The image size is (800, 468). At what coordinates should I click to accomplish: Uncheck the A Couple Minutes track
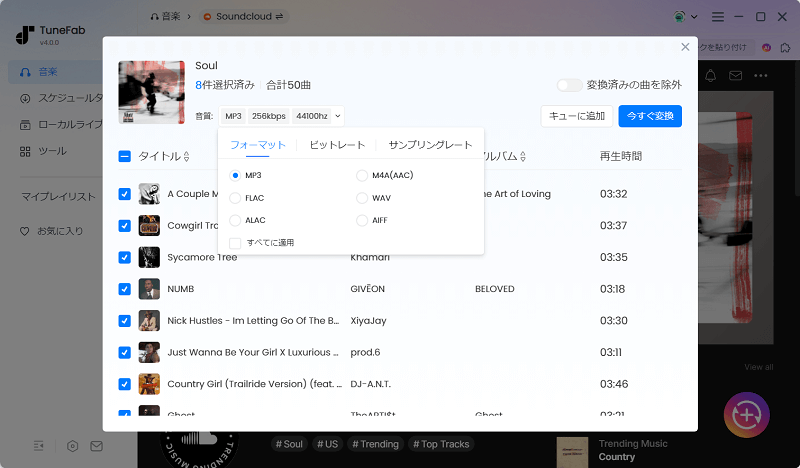[x=124, y=194]
